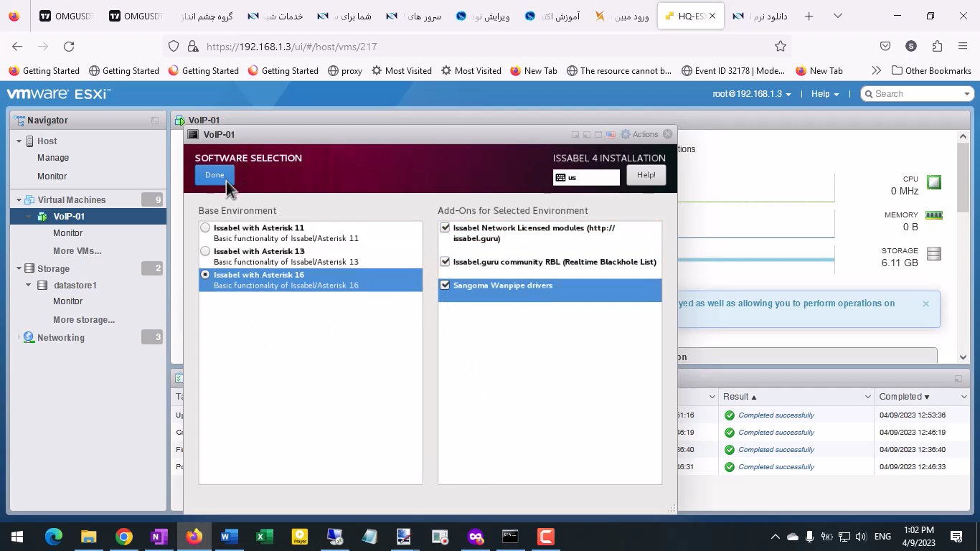
Task: Click the keyboard layout flag icon in console title bar
Action: click(x=611, y=134)
